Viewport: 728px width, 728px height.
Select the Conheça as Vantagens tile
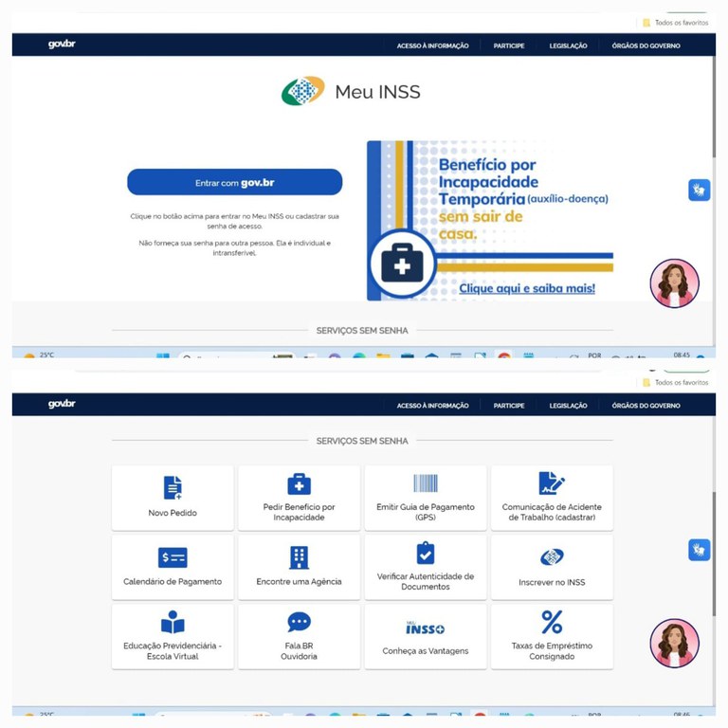[x=425, y=636]
